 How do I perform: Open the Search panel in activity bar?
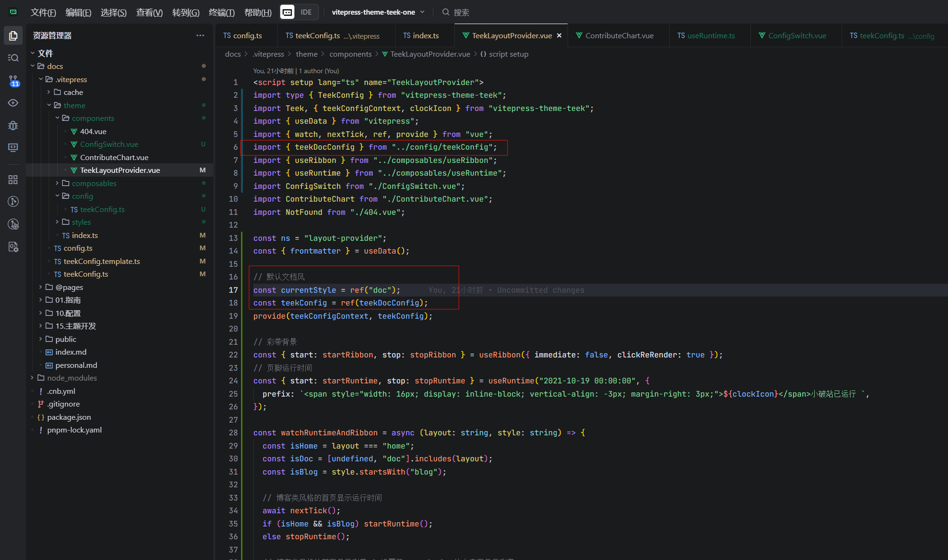[x=13, y=58]
